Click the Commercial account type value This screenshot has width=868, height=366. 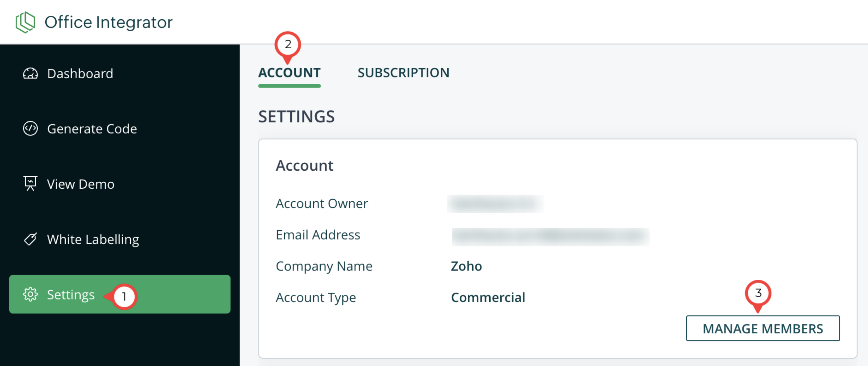[x=488, y=297]
